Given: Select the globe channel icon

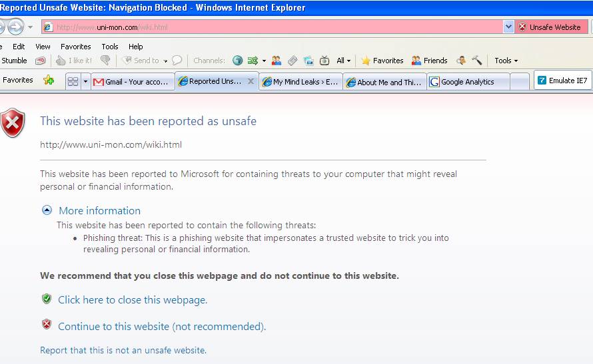Looking at the screenshot, I should click(237, 61).
